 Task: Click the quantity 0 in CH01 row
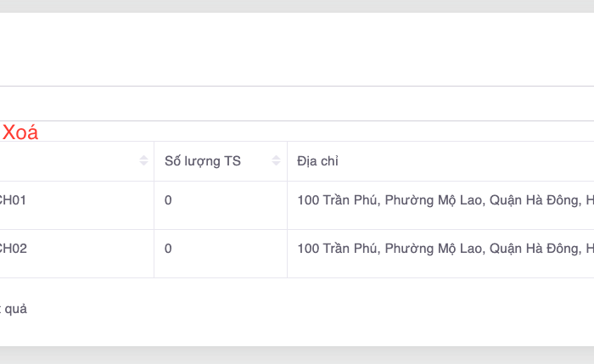[168, 200]
